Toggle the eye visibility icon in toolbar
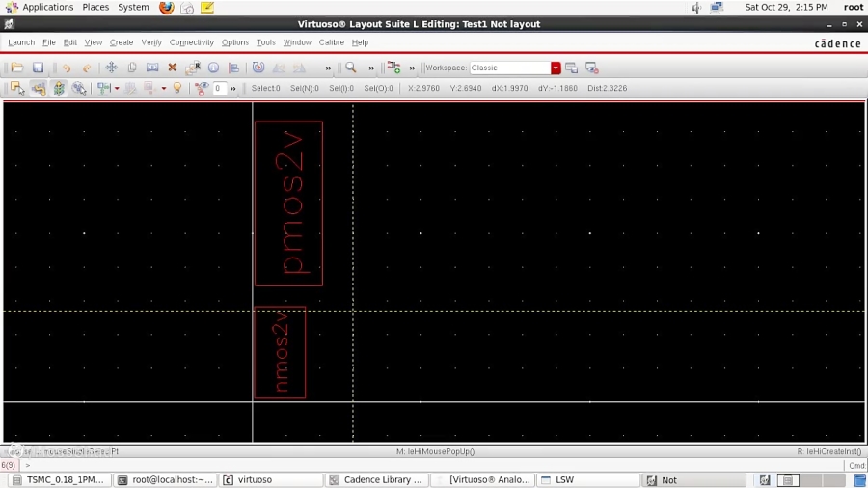The width and height of the screenshot is (868, 488). click(x=201, y=88)
